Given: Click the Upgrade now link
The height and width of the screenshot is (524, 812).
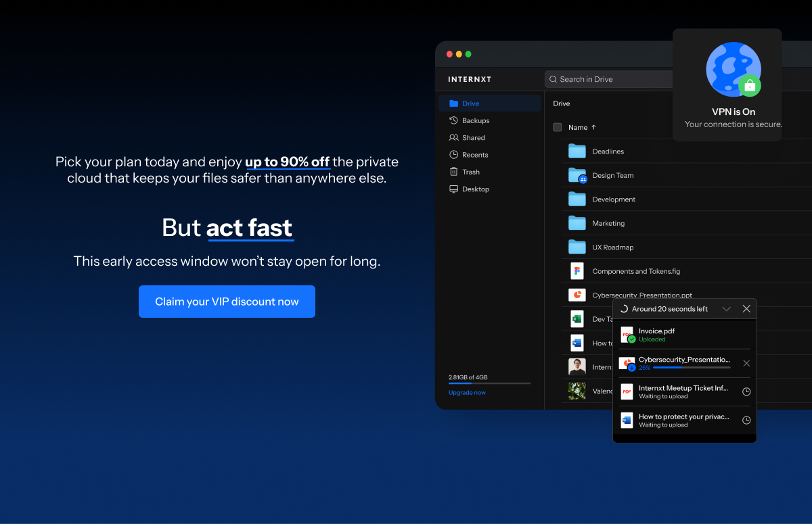Looking at the screenshot, I should tap(467, 393).
